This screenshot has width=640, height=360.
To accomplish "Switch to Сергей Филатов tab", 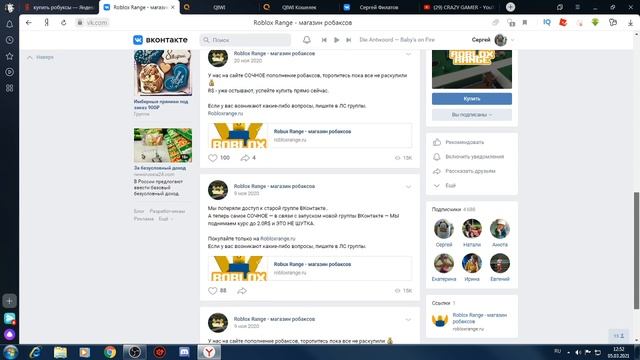I will [x=379, y=7].
